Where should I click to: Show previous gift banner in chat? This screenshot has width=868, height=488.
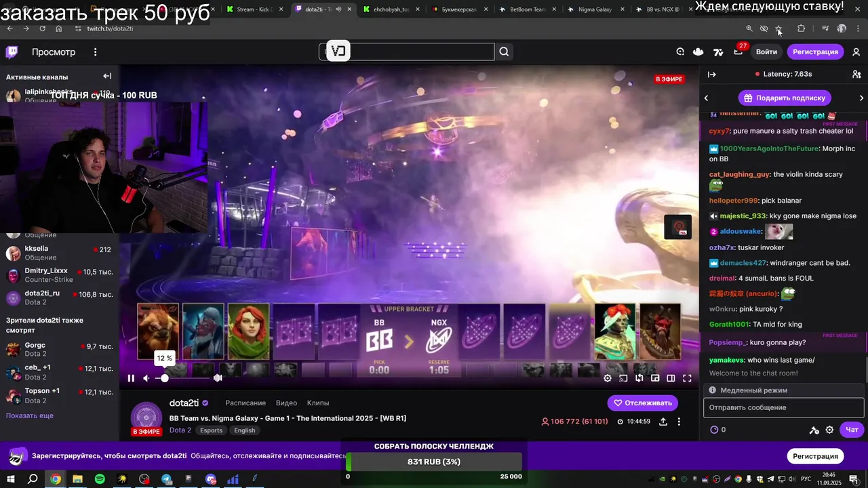(707, 98)
